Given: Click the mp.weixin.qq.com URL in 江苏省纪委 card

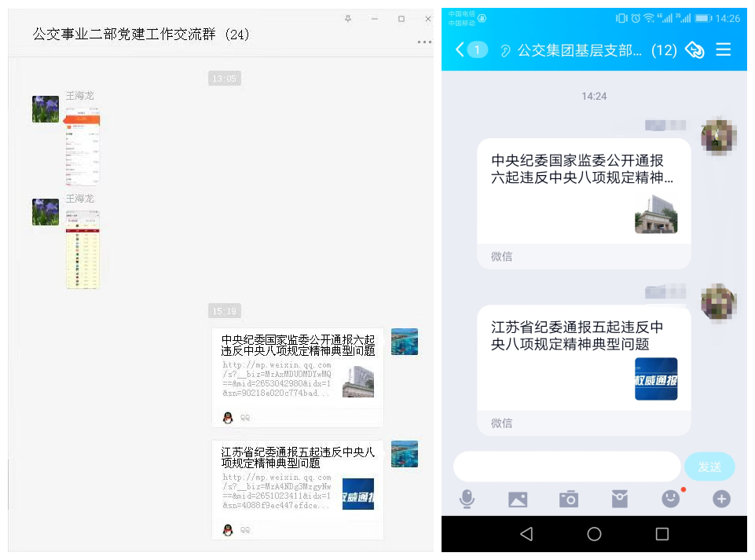Looking at the screenshot, I should tap(277, 491).
